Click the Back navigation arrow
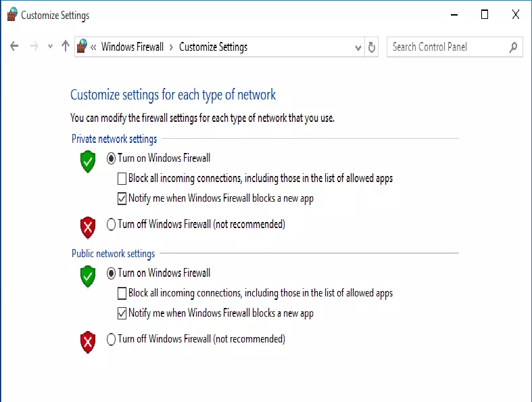 pos(15,47)
